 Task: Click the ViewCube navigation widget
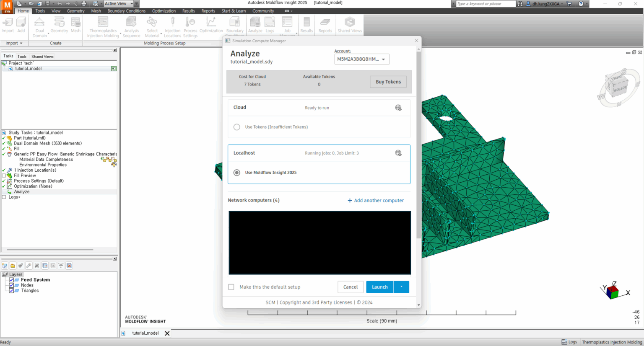[x=618, y=87]
